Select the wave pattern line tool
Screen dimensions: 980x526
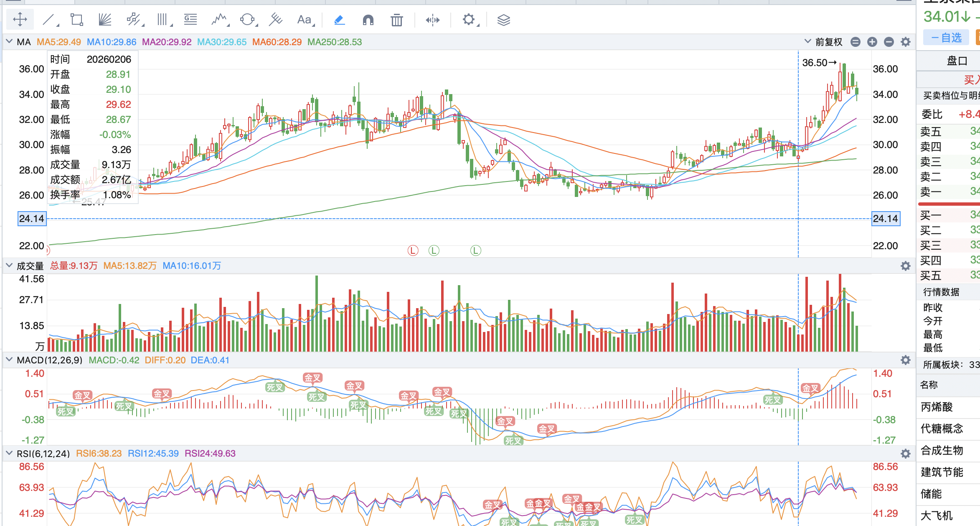219,20
